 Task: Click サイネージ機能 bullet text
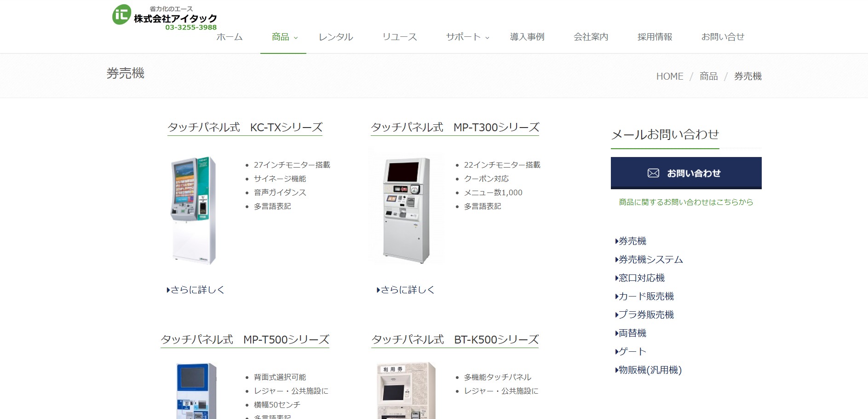[280, 179]
